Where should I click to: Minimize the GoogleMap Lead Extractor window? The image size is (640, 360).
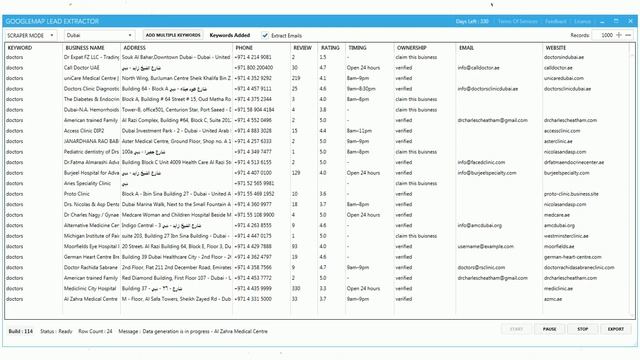[602, 21]
